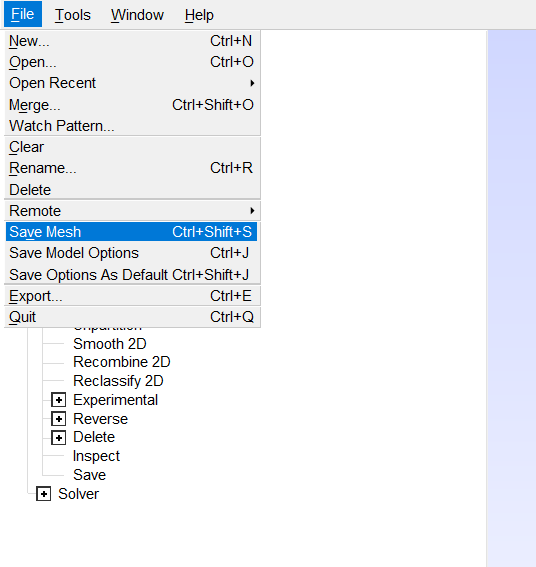Select Quit in the File menu
This screenshot has height=567, width=536.
point(132,317)
